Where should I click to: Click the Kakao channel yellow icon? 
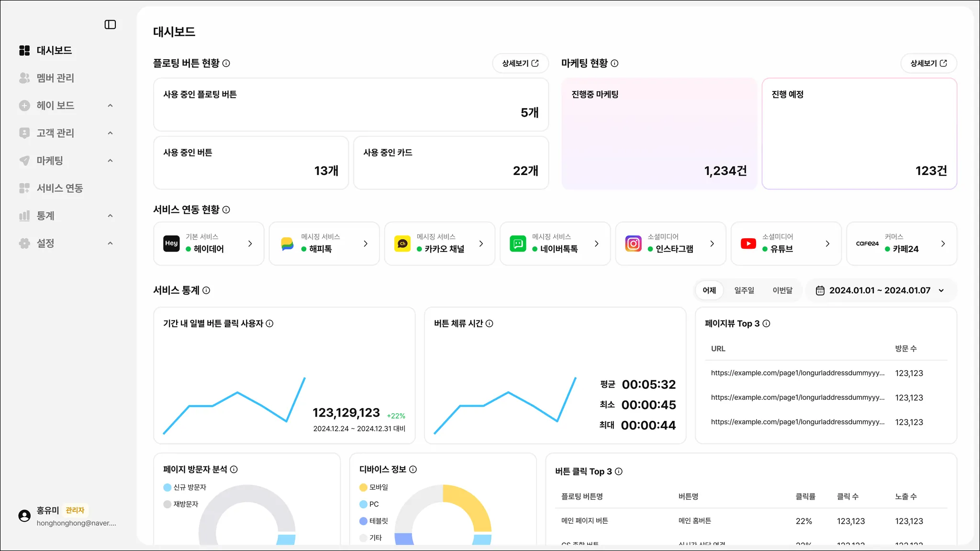pos(402,243)
